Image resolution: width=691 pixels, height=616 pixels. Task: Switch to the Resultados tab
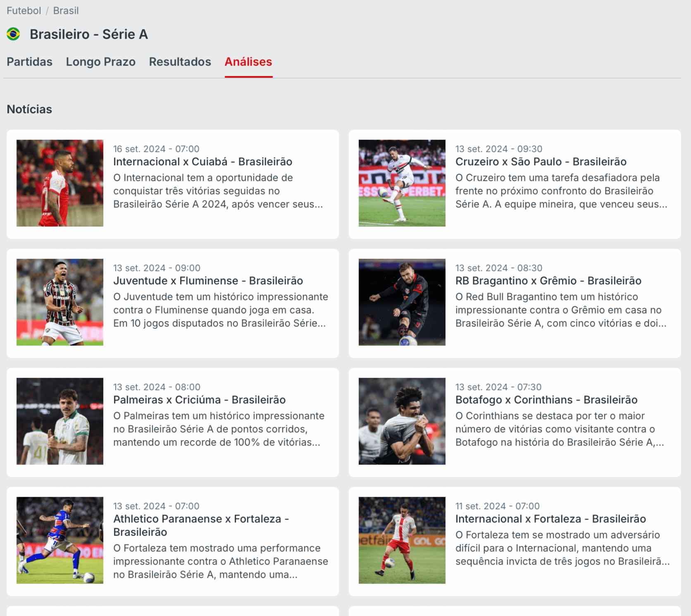(x=180, y=62)
